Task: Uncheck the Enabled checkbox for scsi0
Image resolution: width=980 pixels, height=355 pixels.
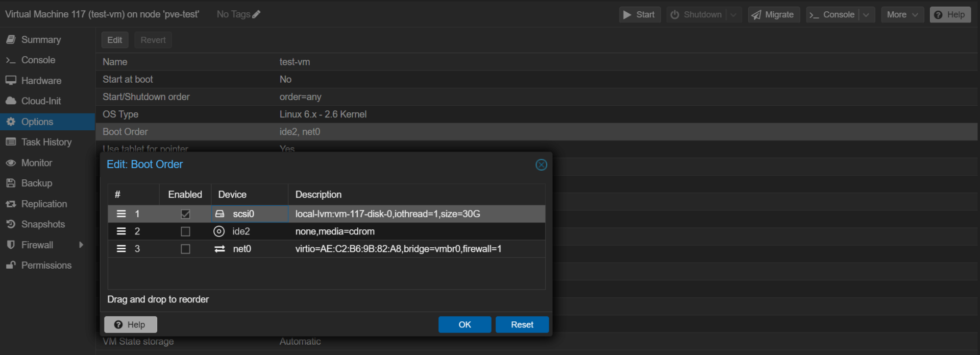Action: pos(185,214)
